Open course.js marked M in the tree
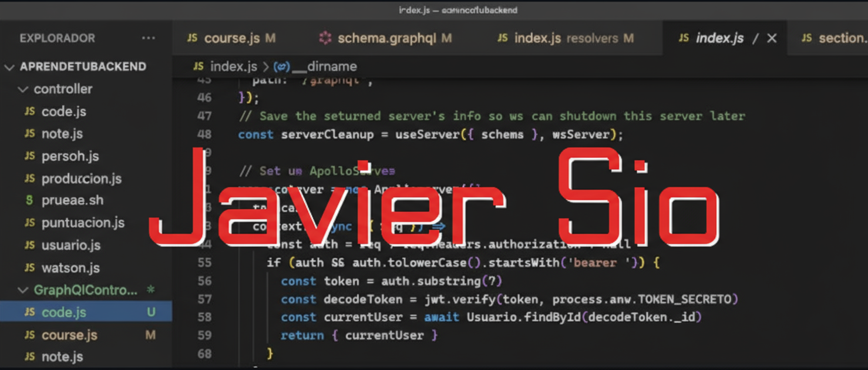Screen dimensions: 868x370 69,335
